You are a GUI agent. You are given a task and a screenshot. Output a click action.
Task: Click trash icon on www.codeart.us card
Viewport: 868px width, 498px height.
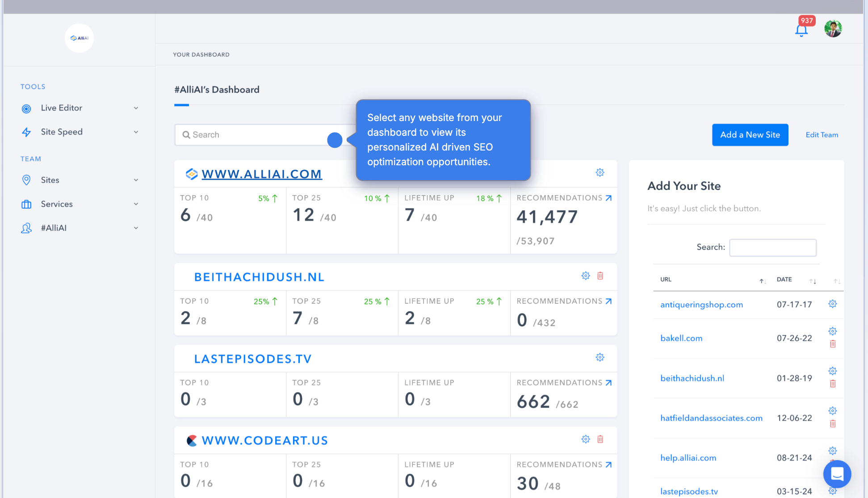[x=600, y=439]
